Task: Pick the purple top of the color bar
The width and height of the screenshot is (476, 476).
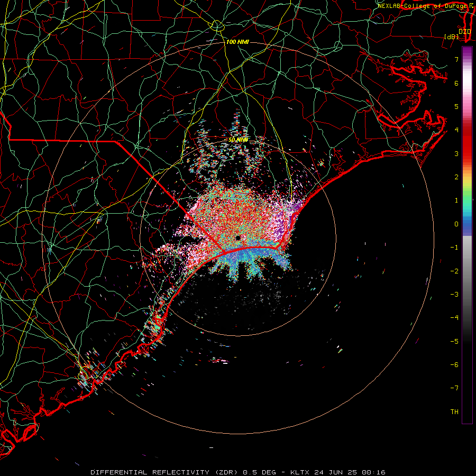Action: pyautogui.click(x=467, y=52)
